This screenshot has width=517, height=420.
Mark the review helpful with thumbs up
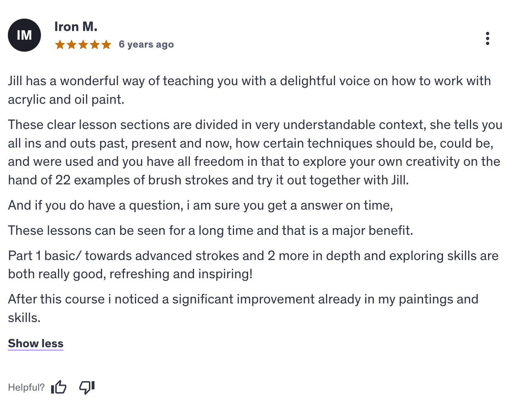[59, 387]
